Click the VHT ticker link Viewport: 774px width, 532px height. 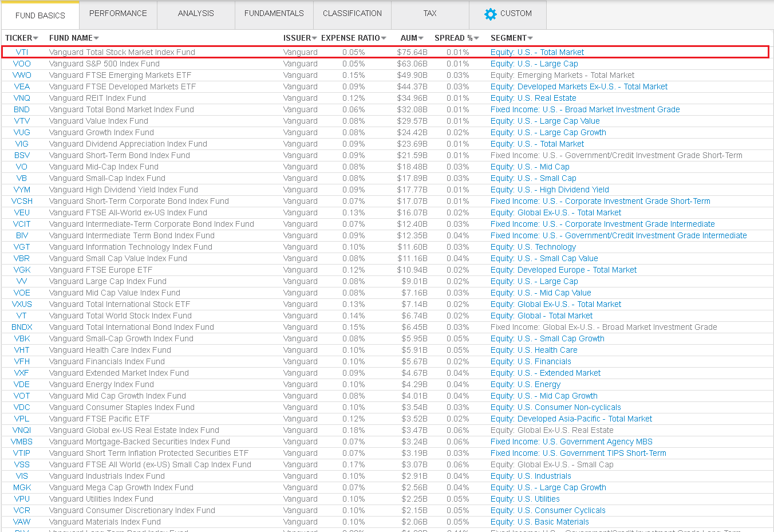(22, 350)
